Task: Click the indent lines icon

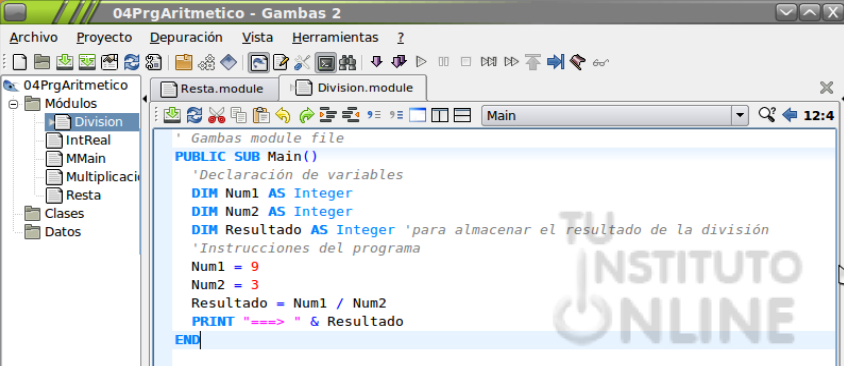Action: click(x=328, y=115)
